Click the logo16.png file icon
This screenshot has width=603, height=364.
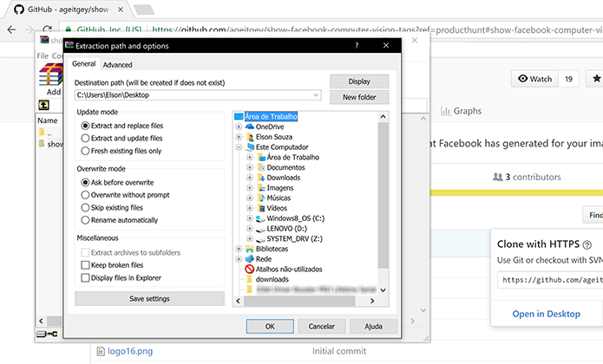tap(101, 351)
